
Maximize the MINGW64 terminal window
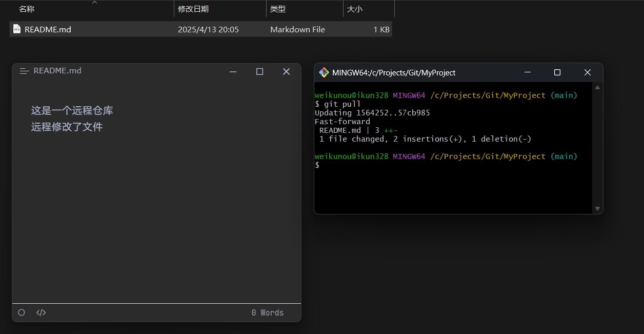click(557, 72)
